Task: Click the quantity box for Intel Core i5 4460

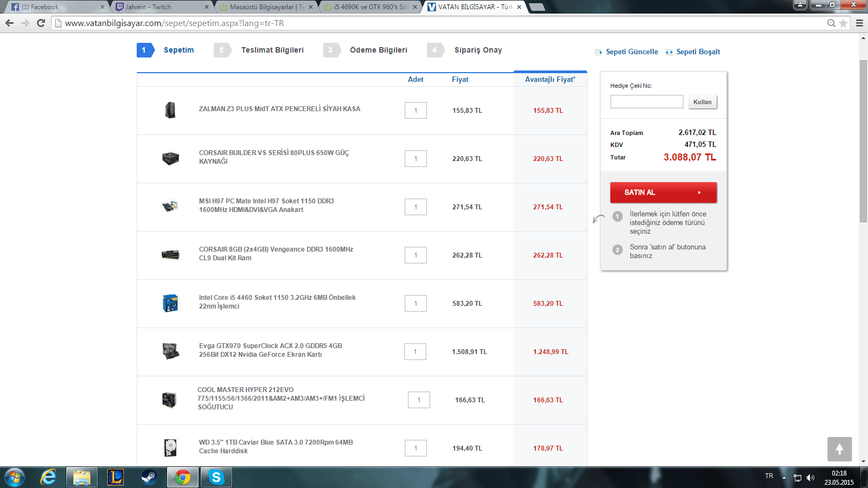Action: (x=416, y=303)
